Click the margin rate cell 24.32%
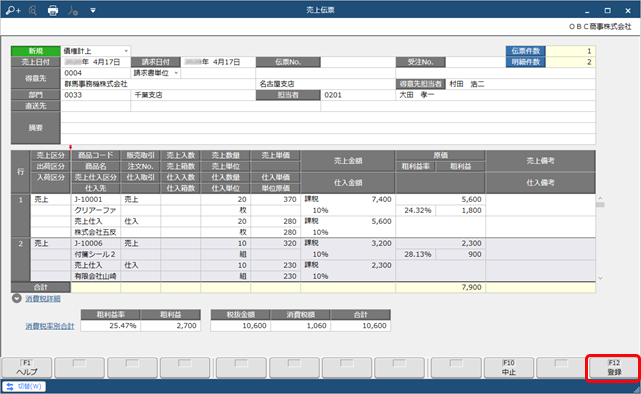Image resolution: width=641 pixels, height=394 pixels. [x=416, y=210]
